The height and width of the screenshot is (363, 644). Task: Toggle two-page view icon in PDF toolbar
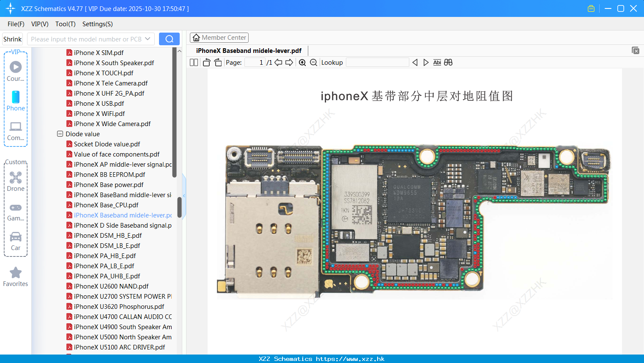[194, 62]
